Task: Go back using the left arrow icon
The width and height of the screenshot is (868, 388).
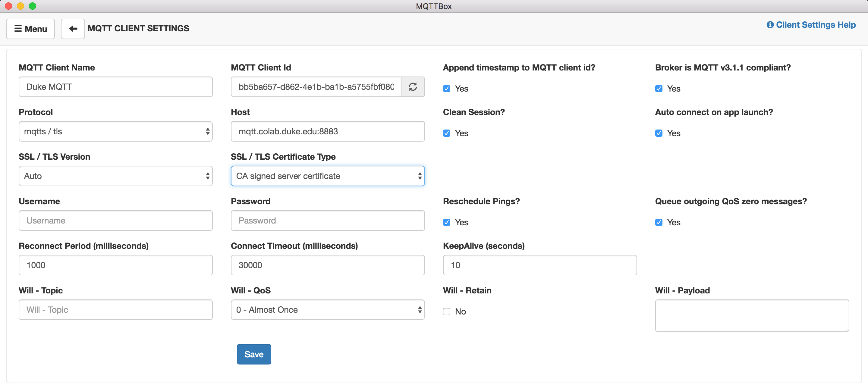Action: (73, 29)
